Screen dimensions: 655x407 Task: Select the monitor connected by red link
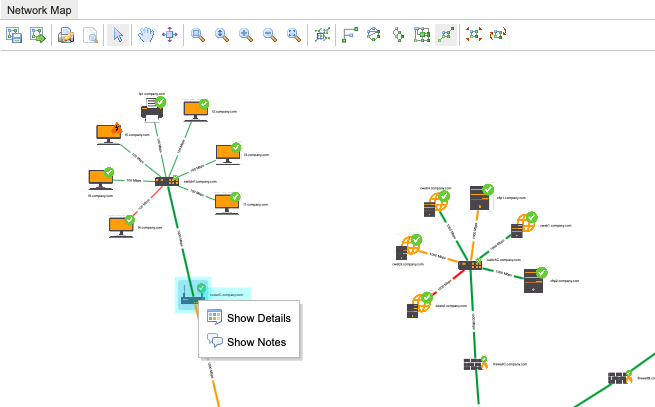pyautogui.click(x=121, y=227)
